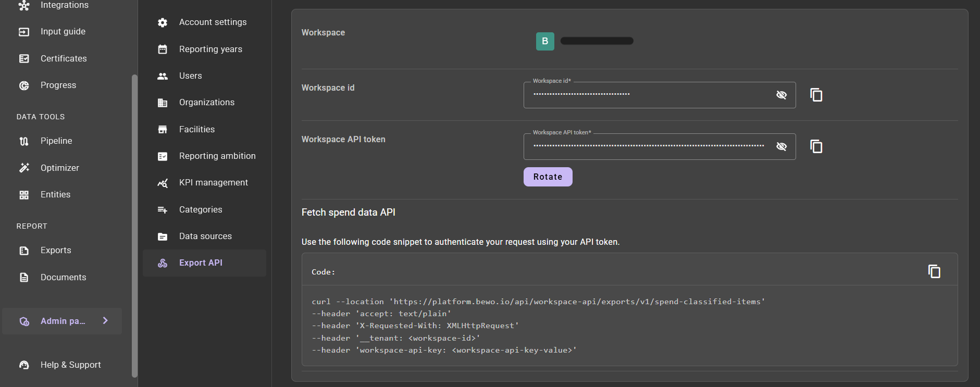Open the Input guide page
The image size is (980, 387).
point(63,32)
